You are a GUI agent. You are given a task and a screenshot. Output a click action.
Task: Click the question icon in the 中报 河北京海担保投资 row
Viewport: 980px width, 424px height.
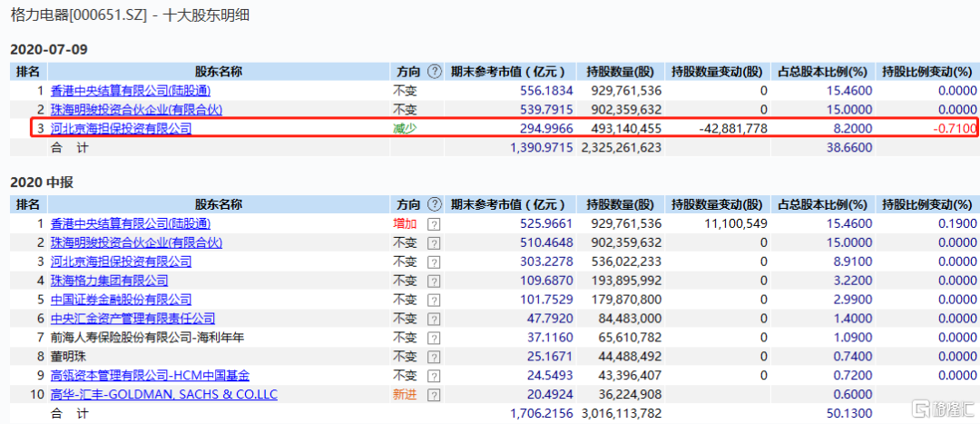tap(433, 262)
